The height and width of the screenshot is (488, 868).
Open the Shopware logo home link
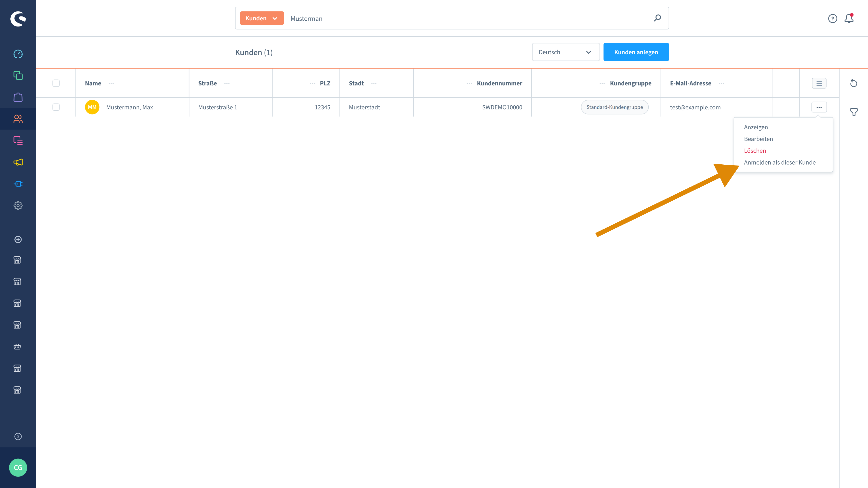point(18,18)
